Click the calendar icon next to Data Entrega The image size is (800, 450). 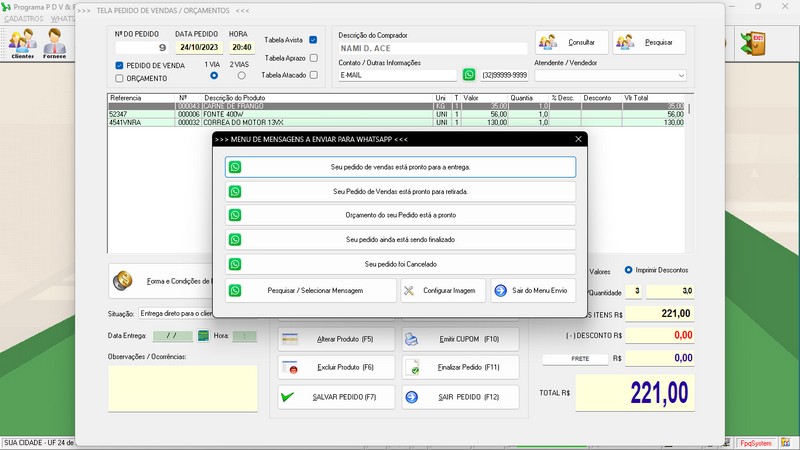pyautogui.click(x=203, y=336)
